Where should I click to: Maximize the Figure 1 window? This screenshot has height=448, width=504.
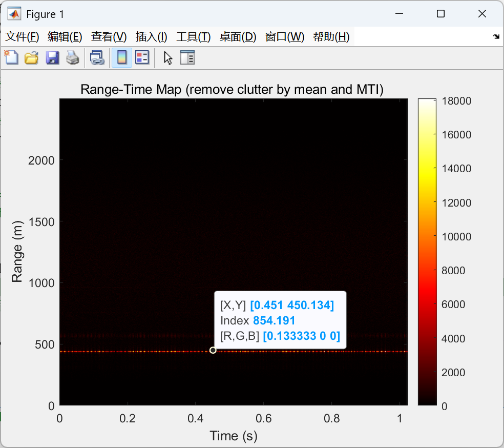[440, 14]
